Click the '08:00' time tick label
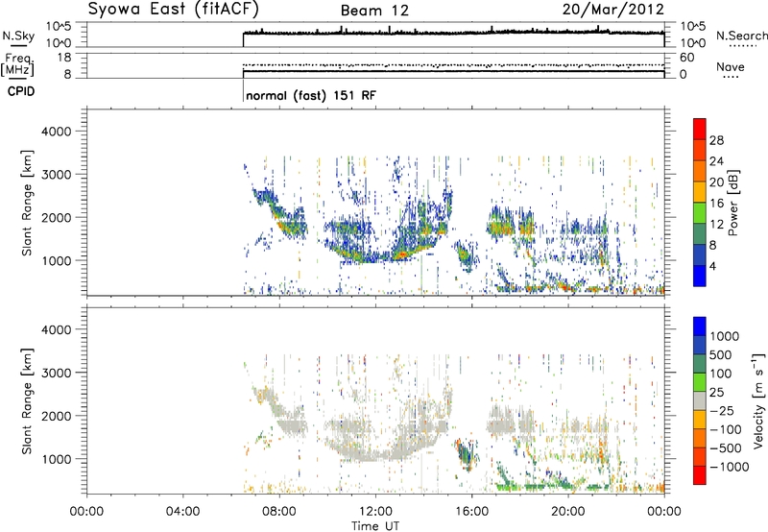This screenshot has height=532, width=768. pyautogui.click(x=279, y=512)
